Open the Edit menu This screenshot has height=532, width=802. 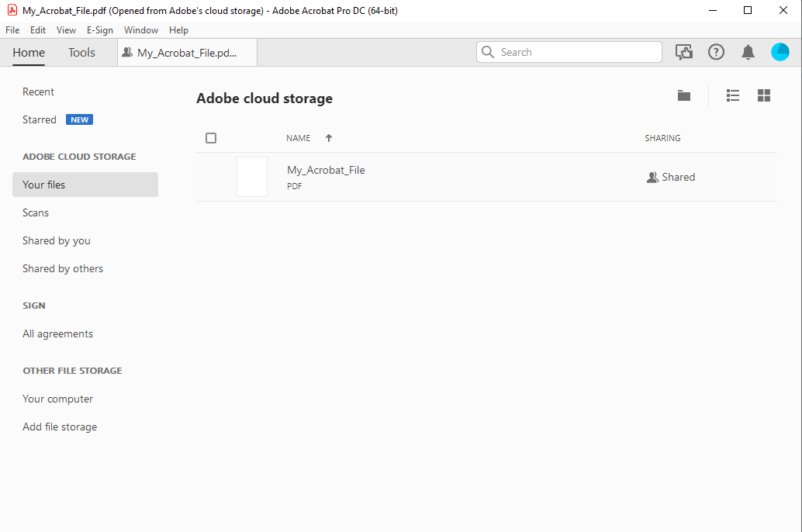click(x=38, y=30)
